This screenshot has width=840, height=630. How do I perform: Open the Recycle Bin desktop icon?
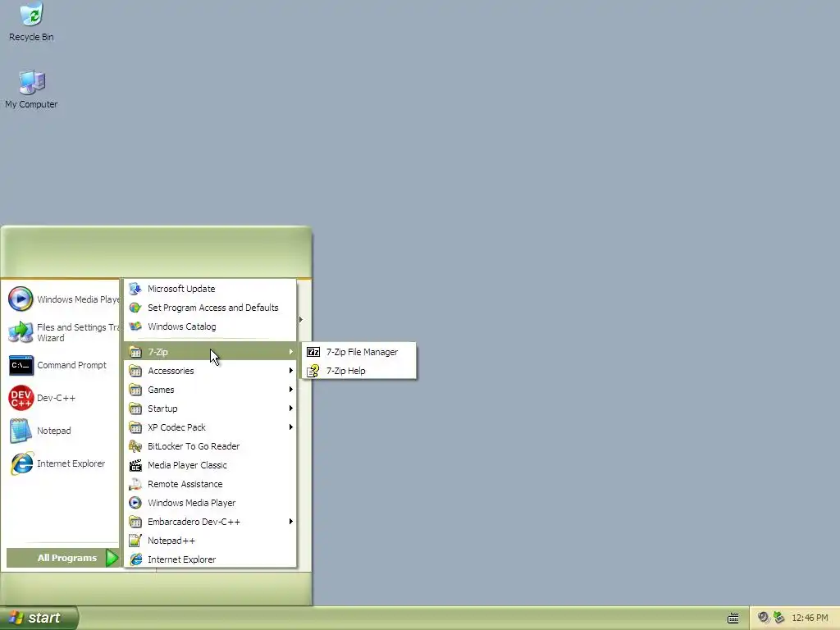(x=32, y=15)
